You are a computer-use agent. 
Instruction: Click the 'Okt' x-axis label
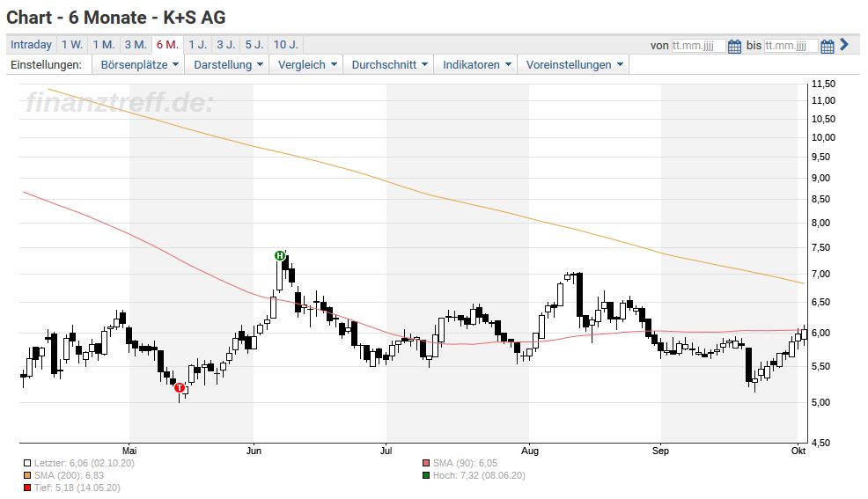point(798,451)
